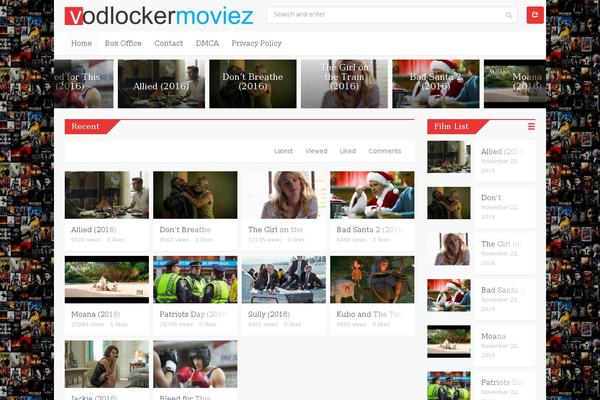Open Jackie (2016) title link

(x=94, y=397)
